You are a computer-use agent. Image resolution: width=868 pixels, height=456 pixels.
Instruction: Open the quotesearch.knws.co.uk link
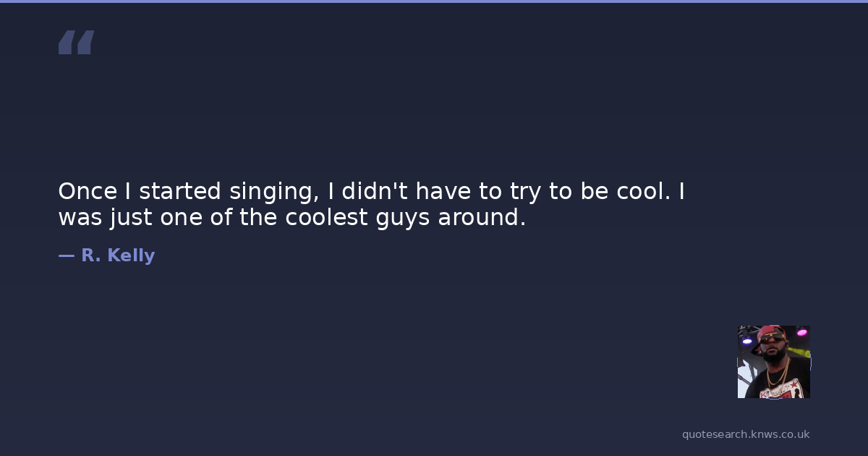click(745, 434)
